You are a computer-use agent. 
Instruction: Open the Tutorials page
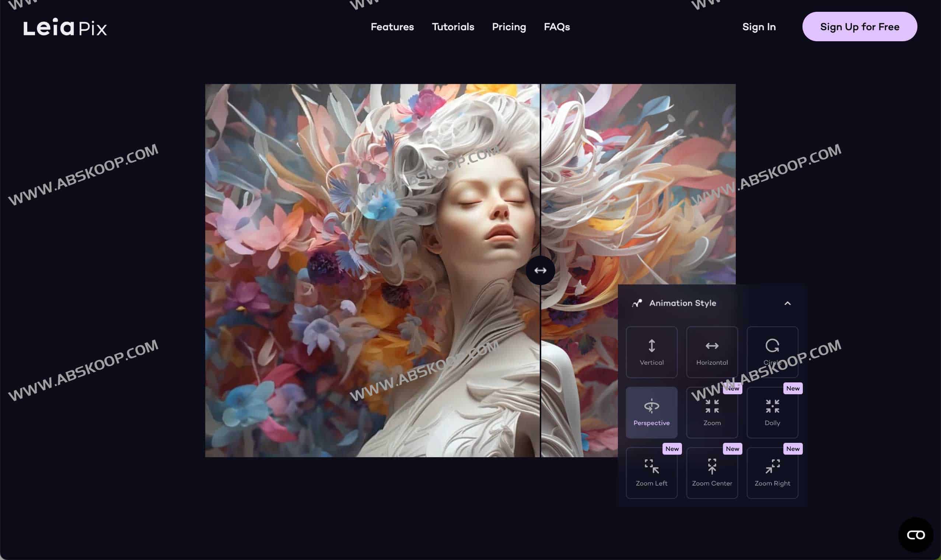point(453,27)
